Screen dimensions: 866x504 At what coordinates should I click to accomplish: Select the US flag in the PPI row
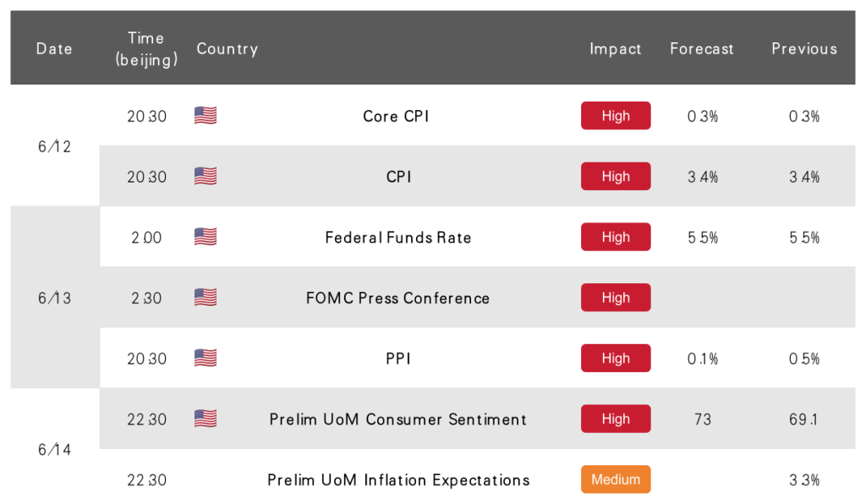(206, 359)
